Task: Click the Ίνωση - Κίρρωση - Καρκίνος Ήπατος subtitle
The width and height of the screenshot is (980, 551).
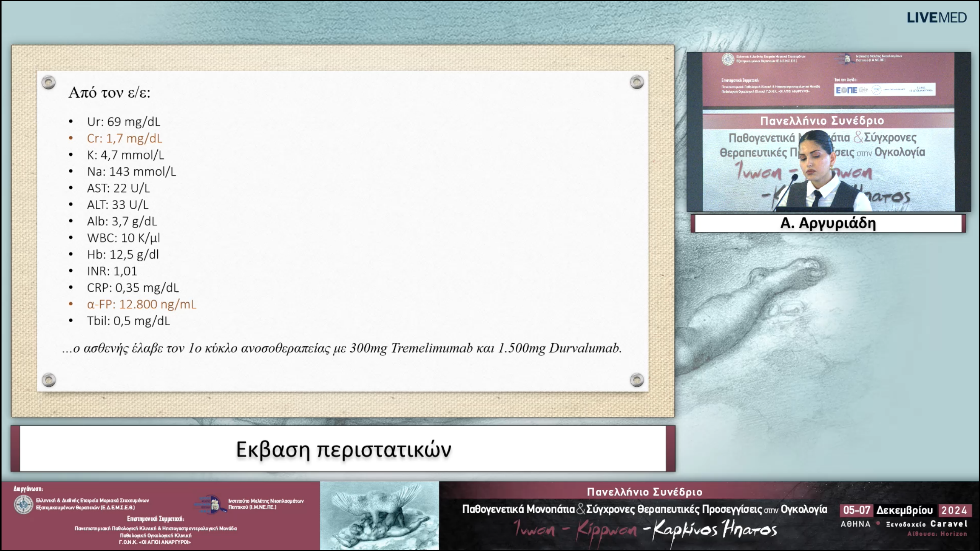Action: point(645,530)
